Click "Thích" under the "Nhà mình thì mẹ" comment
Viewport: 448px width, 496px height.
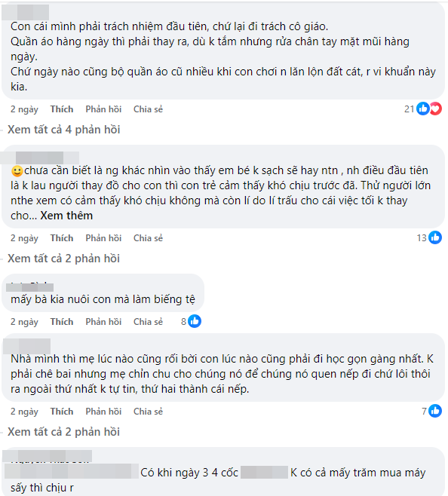(62, 412)
